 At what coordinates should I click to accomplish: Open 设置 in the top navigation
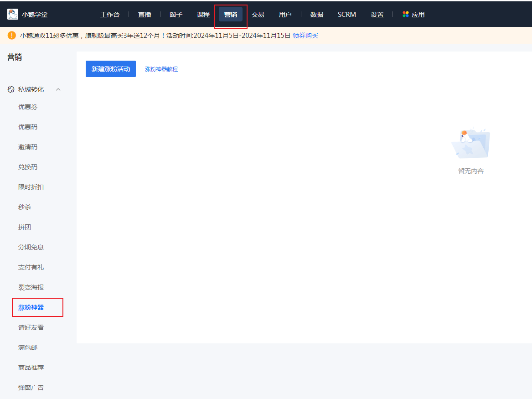377,15
